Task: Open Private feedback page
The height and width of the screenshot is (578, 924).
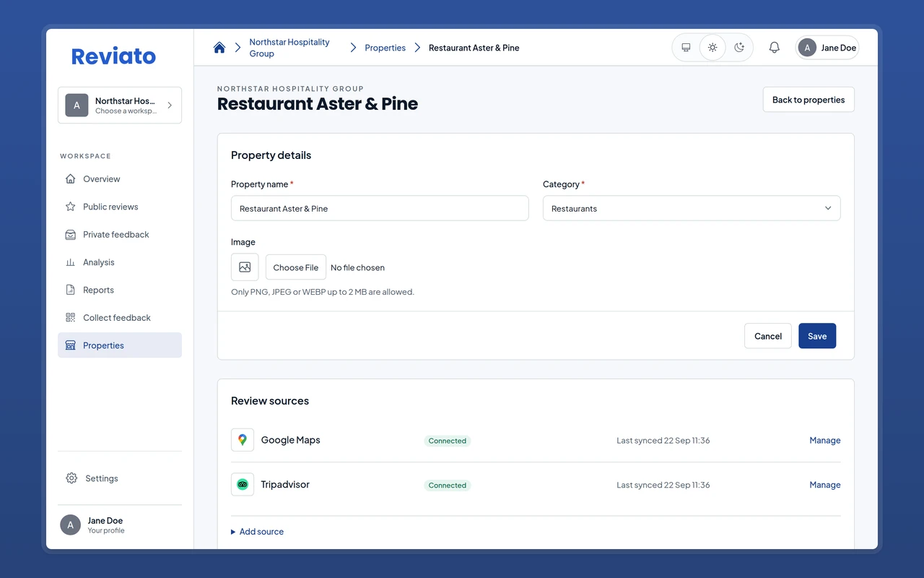Action: (120, 235)
